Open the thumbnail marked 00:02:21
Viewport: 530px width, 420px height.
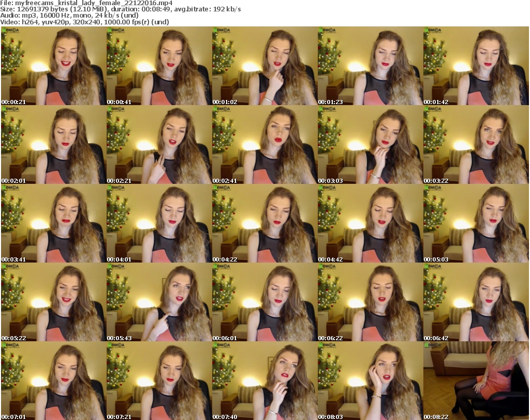click(159, 146)
